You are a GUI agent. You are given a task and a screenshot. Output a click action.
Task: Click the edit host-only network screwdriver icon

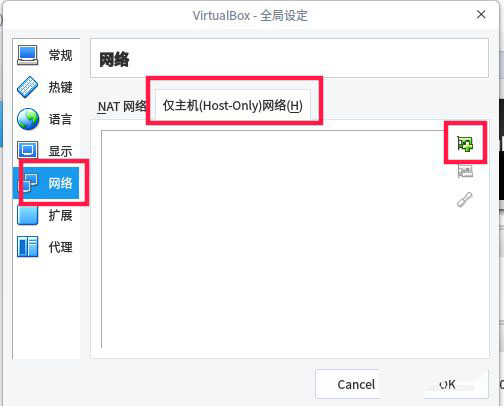pyautogui.click(x=465, y=199)
